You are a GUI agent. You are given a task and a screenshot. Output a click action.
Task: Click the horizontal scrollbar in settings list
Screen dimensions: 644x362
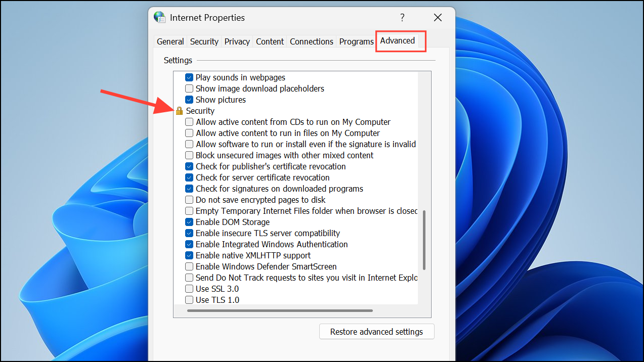click(280, 310)
